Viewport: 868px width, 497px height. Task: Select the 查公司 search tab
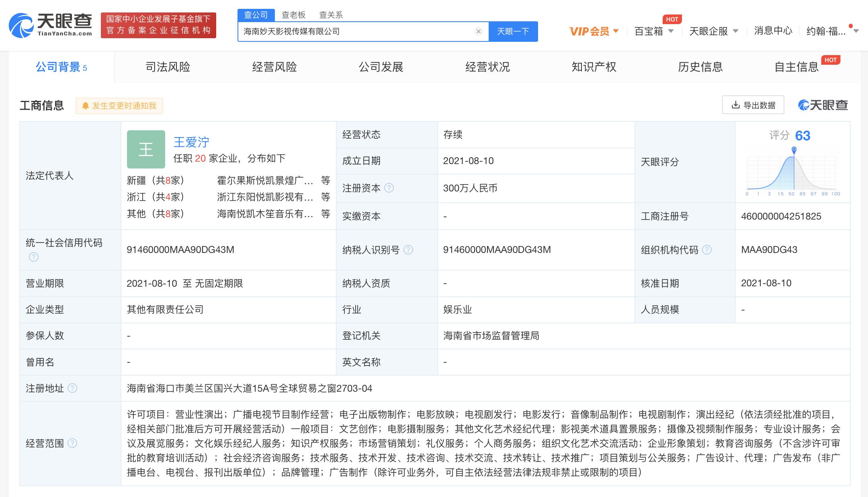pyautogui.click(x=256, y=15)
